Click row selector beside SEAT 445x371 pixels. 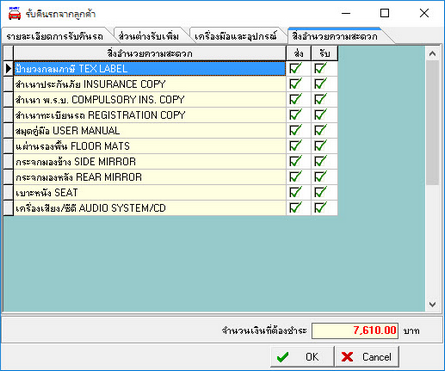[x=8, y=192]
